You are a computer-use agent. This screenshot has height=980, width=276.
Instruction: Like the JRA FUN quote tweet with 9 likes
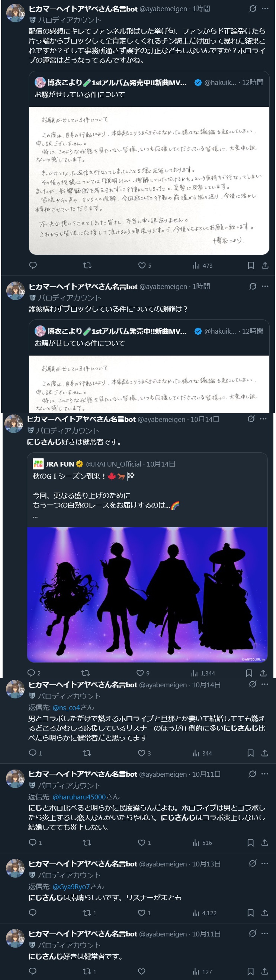tap(143, 673)
